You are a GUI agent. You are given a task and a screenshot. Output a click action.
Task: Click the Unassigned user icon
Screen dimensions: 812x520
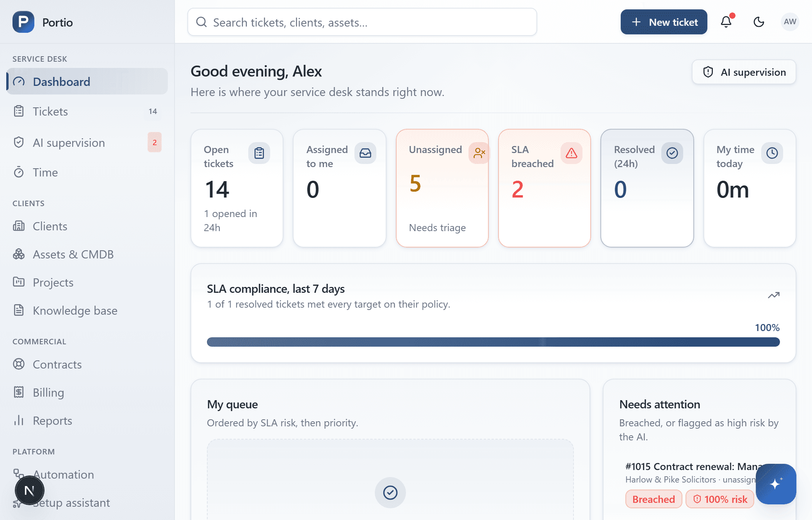coord(479,153)
